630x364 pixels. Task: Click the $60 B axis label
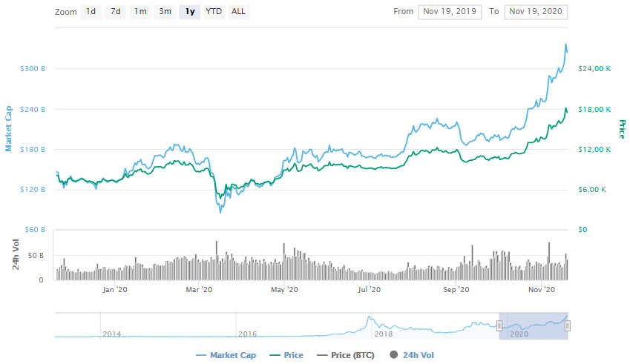coord(35,230)
